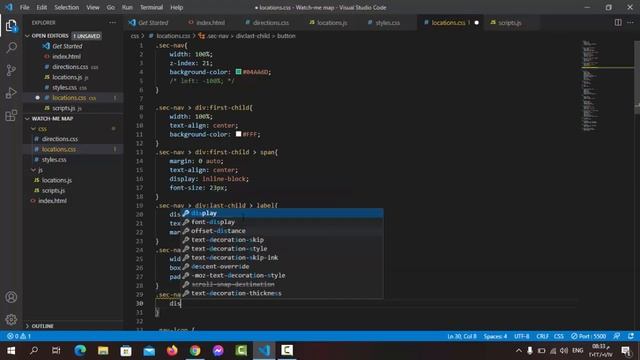640x360 pixels.
Task: Select 'font-display' autocomplete suggestion
Action: (x=282, y=222)
